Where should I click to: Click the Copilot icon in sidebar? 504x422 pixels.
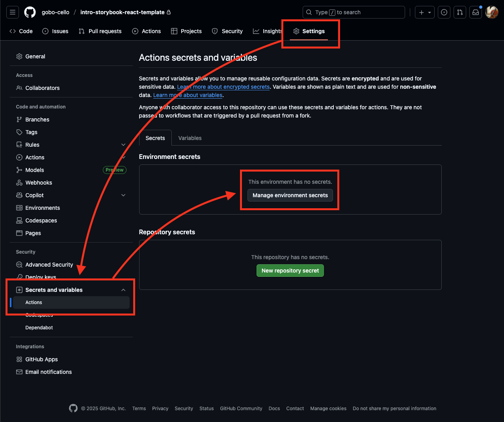[x=19, y=195]
